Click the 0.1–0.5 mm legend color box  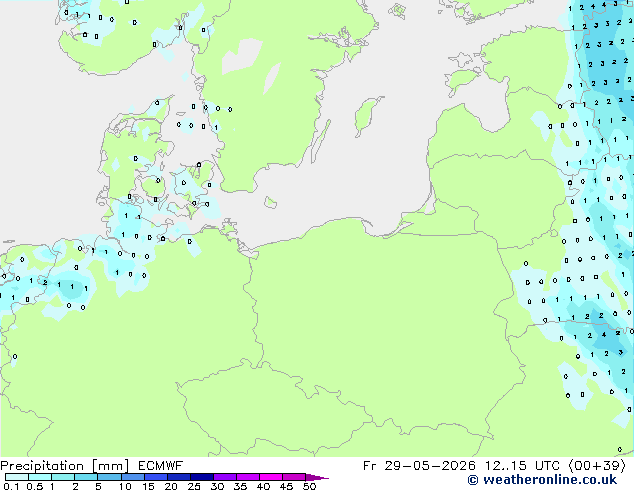pos(17,477)
